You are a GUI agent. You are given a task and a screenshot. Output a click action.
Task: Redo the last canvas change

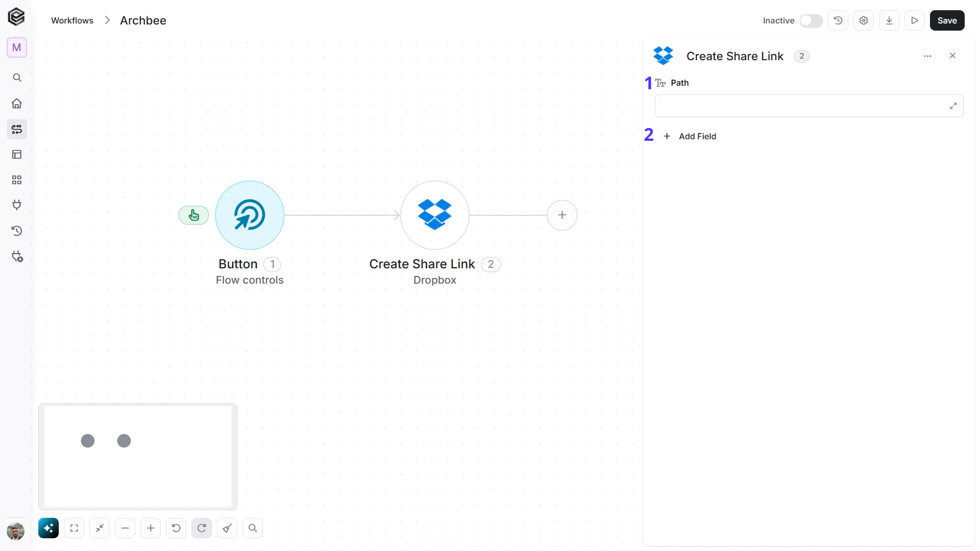point(202,528)
